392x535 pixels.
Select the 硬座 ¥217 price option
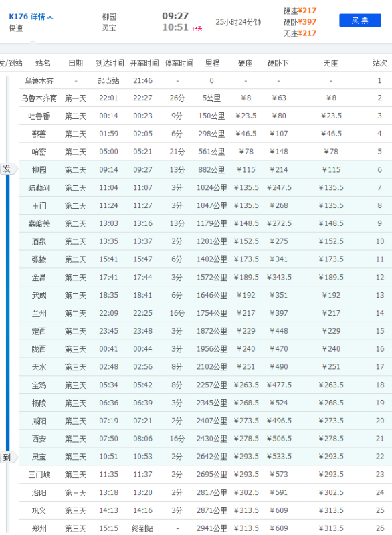click(x=300, y=11)
